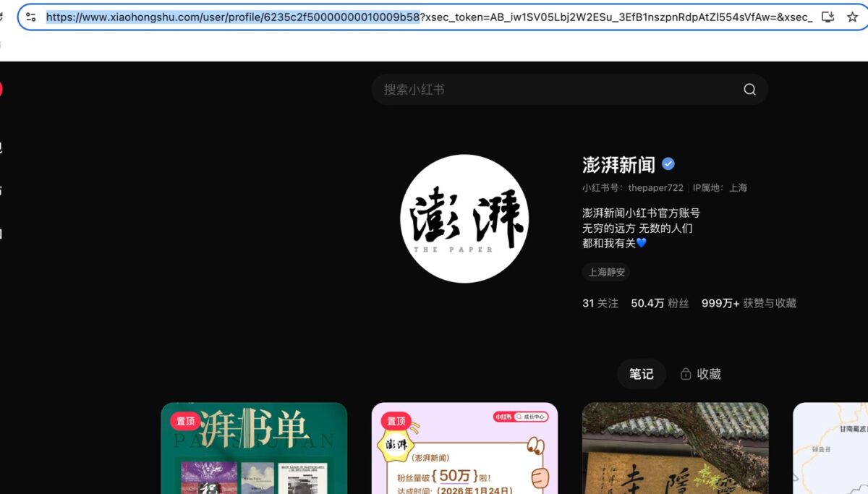The width and height of the screenshot is (868, 494).
Task: Click the 小红书号：thepaper722 text
Action: [633, 187]
